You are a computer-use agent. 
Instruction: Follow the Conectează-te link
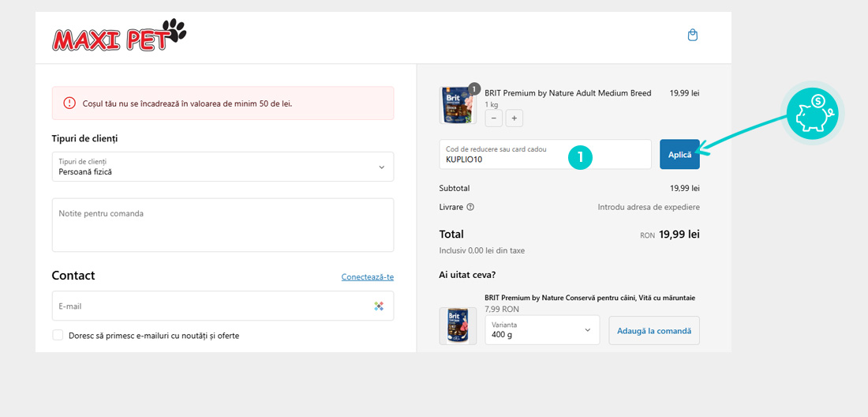point(367,277)
